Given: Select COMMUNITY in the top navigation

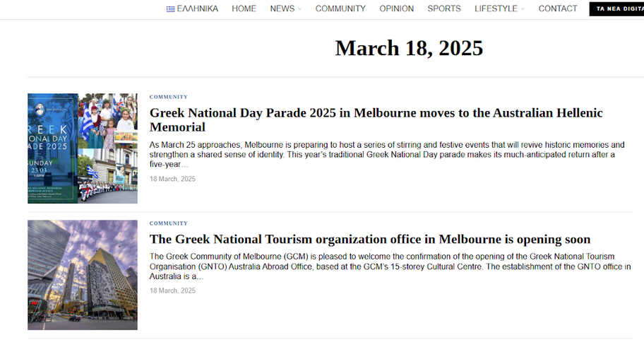Looking at the screenshot, I should click(x=340, y=9).
